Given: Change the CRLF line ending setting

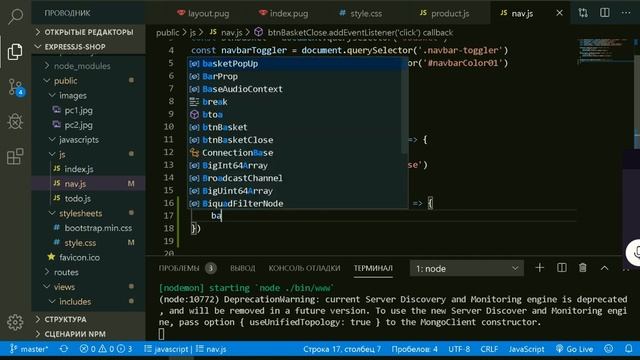Looking at the screenshot, I should pos(489,349).
